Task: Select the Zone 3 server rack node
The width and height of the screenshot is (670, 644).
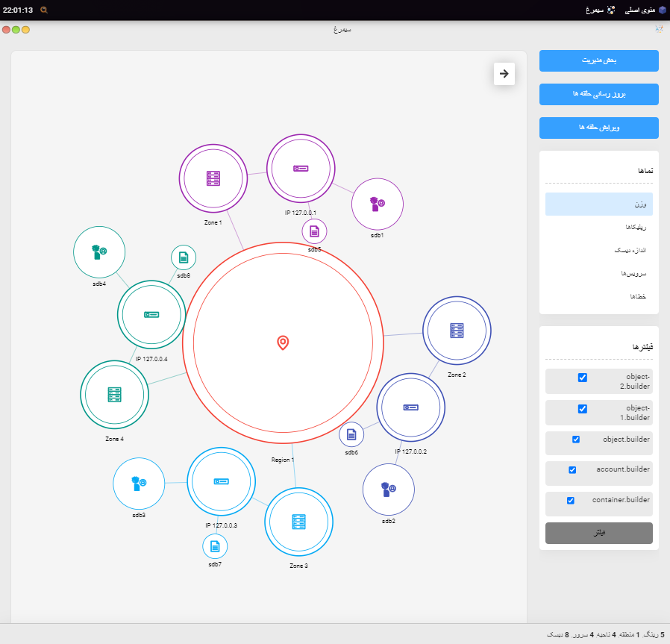Action: pos(298,522)
